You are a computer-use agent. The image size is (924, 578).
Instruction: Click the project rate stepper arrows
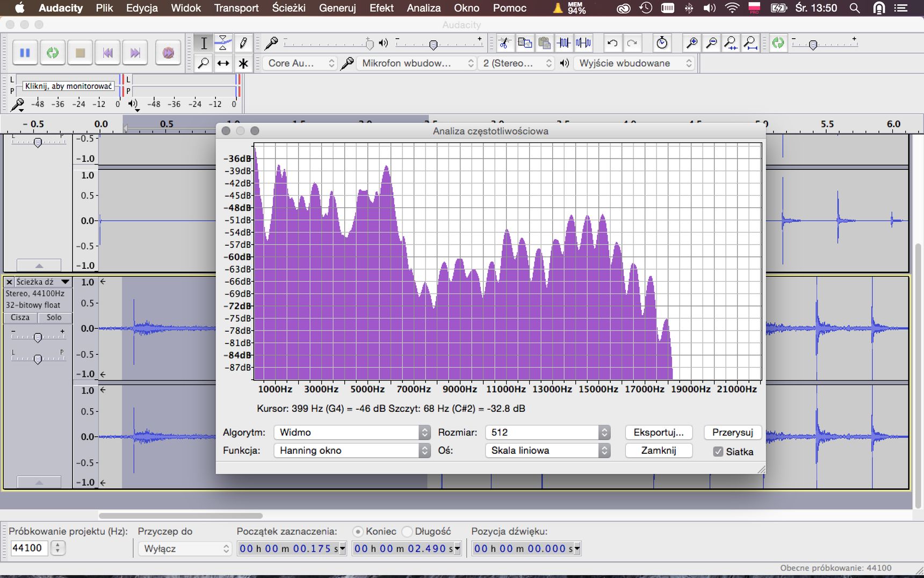tap(57, 548)
